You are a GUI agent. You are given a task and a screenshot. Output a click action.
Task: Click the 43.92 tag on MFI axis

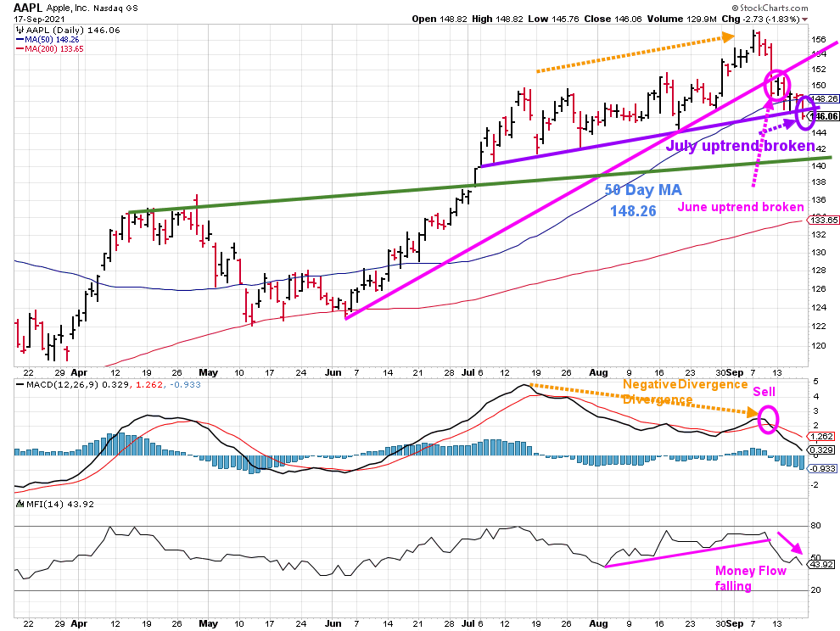click(821, 565)
